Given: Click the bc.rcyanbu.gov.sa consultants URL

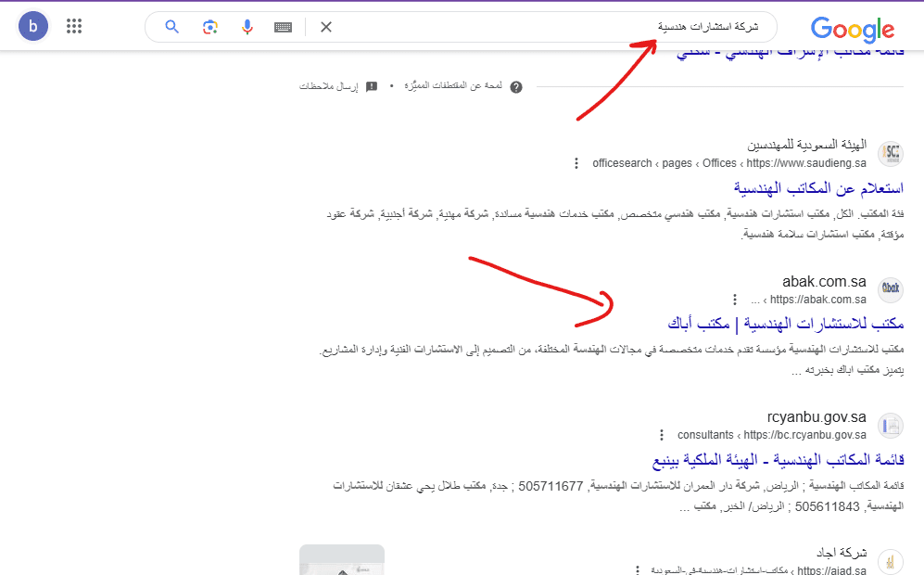Looking at the screenshot, I should pyautogui.click(x=771, y=435).
